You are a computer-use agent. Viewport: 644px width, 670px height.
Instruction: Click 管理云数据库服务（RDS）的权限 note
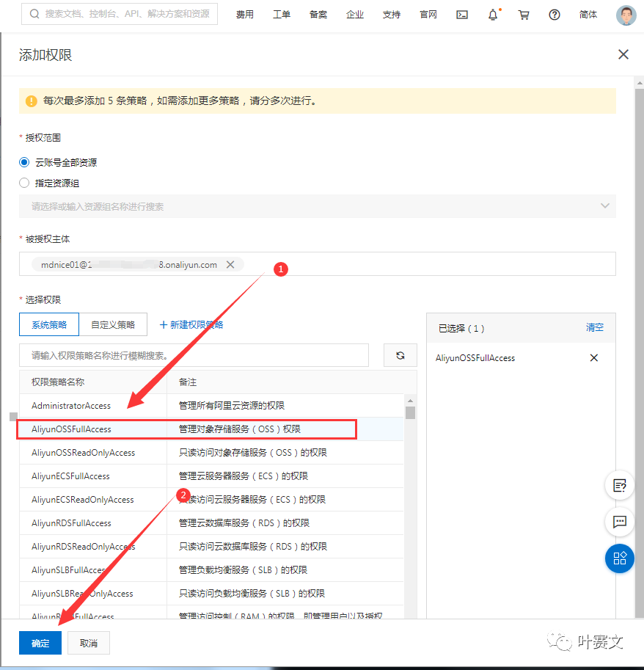tap(244, 523)
